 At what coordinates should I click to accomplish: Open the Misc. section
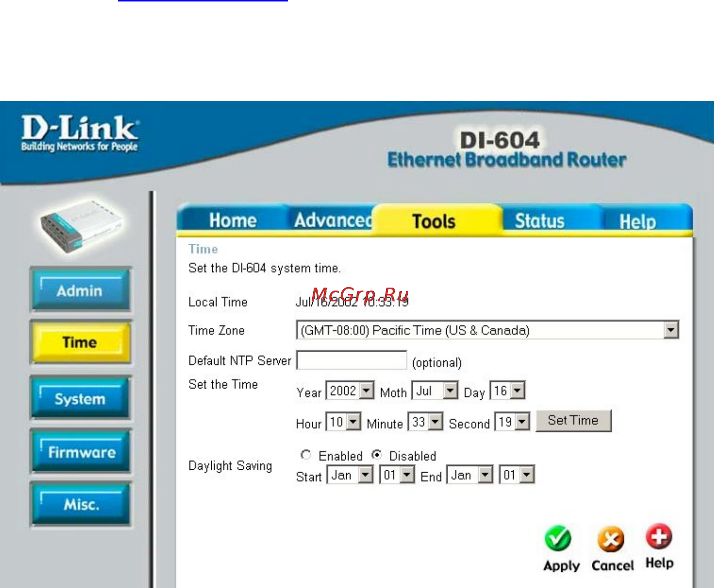pyautogui.click(x=80, y=504)
